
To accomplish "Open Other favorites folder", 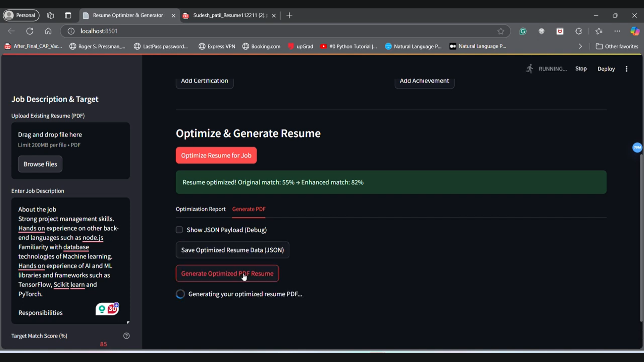I will click(617, 46).
